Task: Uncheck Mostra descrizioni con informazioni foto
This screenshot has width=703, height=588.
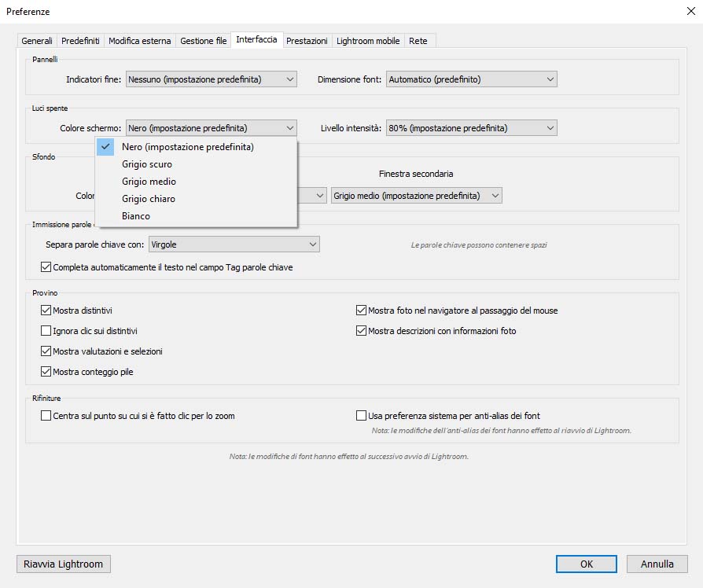Action: (x=362, y=331)
